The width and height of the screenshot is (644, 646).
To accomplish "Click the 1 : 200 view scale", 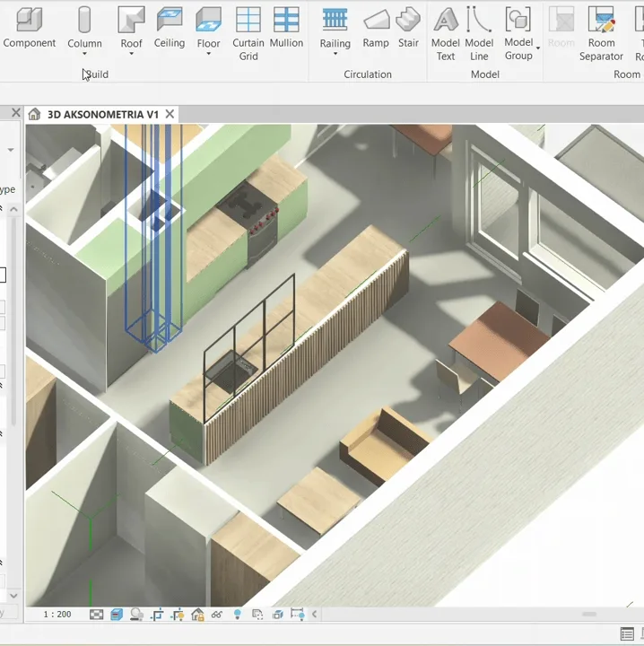I will (x=58, y=615).
